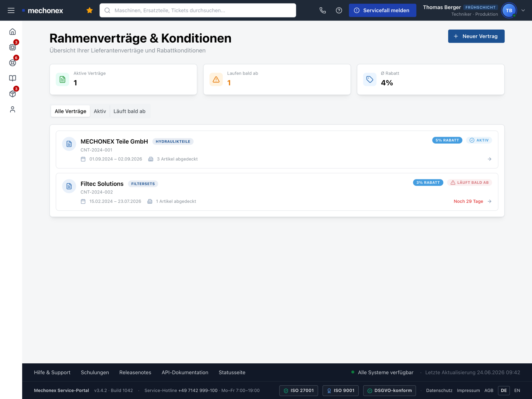The width and height of the screenshot is (532, 399).
Task: Click Filtec Solutions contract document icon
Action: pos(69,186)
